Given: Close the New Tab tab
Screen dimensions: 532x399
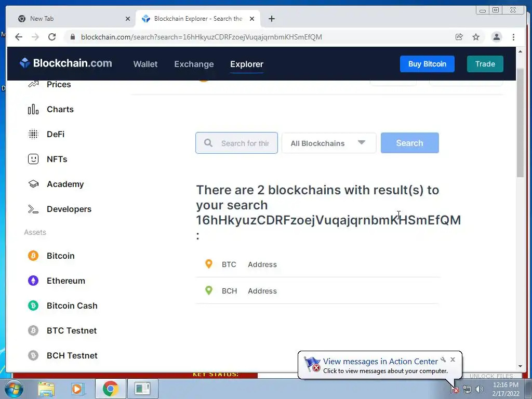Looking at the screenshot, I should coord(128,19).
